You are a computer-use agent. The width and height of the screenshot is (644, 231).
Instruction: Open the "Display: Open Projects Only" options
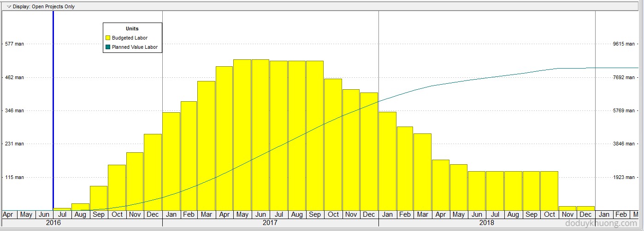tap(43, 6)
